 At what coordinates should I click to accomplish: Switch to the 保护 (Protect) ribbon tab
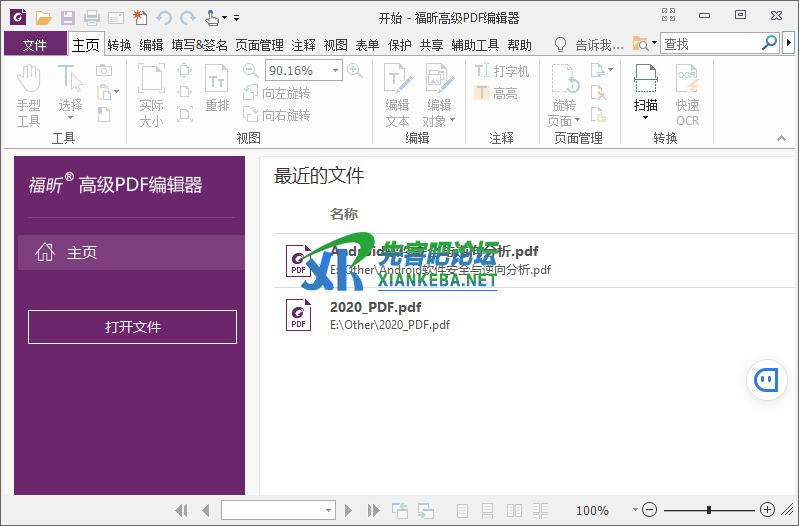399,45
